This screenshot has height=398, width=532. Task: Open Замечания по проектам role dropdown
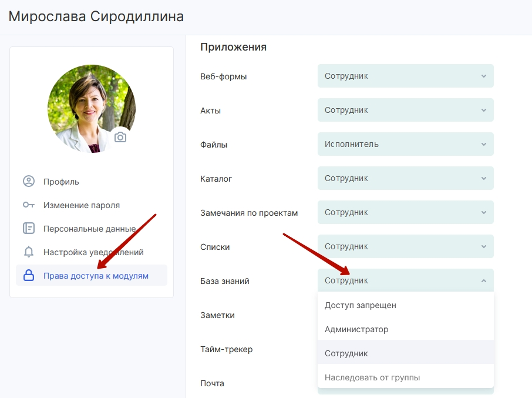point(405,212)
